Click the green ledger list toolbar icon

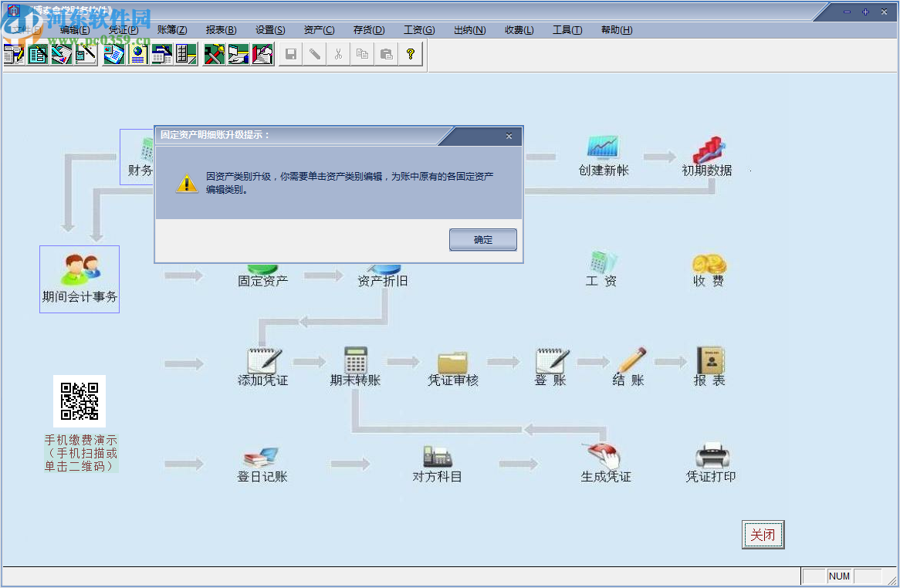tap(38, 55)
